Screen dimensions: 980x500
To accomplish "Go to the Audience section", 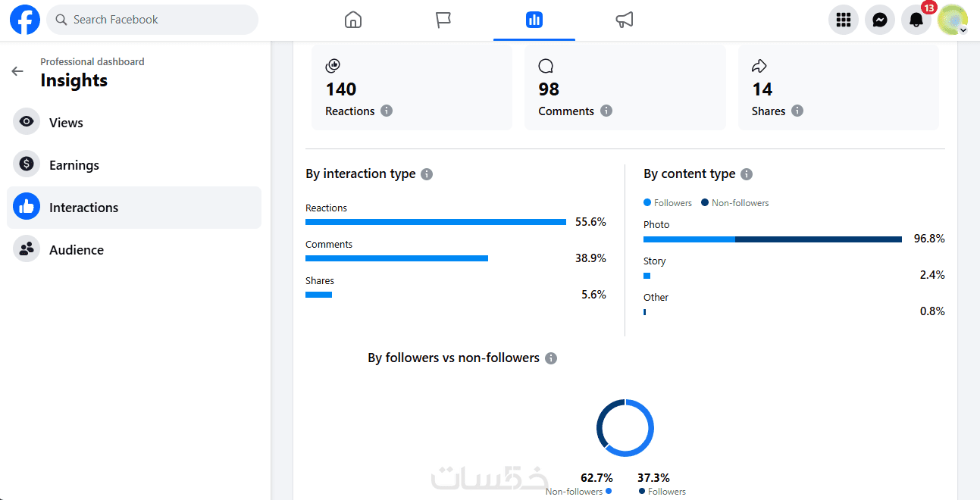I will 76,250.
